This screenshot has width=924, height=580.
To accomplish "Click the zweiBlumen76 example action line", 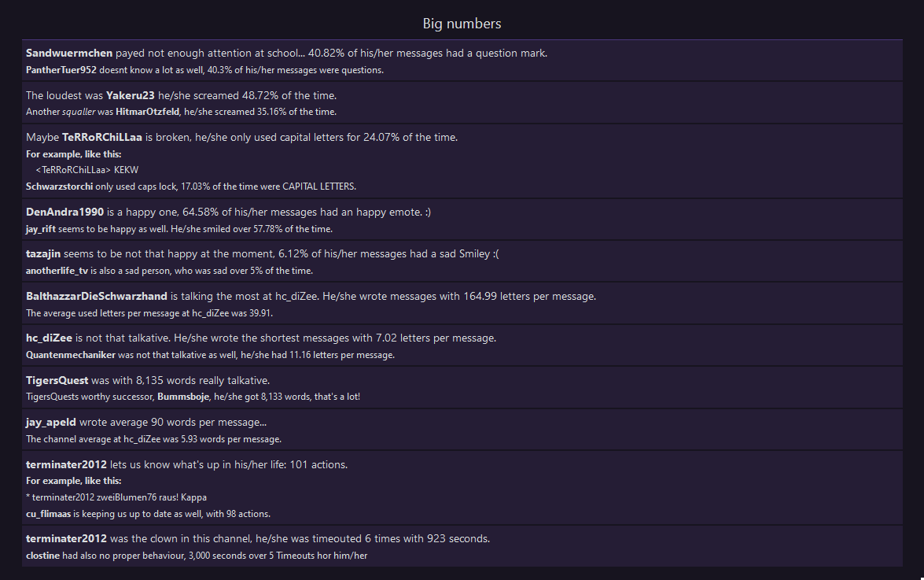I will 116,497.
